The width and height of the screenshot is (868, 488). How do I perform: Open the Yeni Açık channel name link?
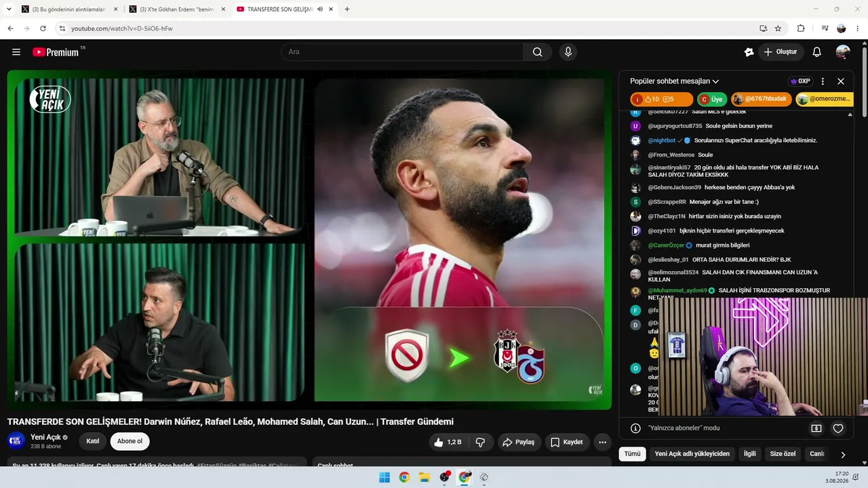(45, 437)
